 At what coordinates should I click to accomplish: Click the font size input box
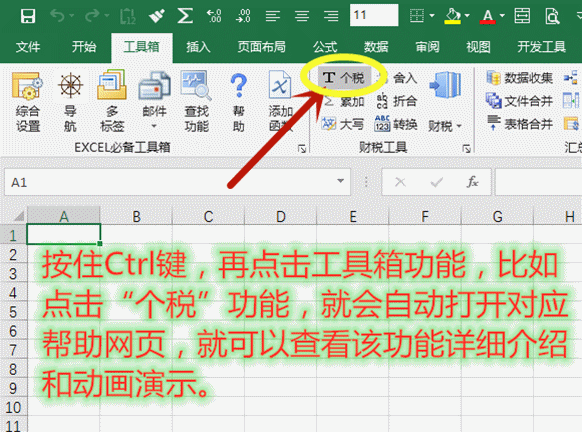tap(374, 15)
